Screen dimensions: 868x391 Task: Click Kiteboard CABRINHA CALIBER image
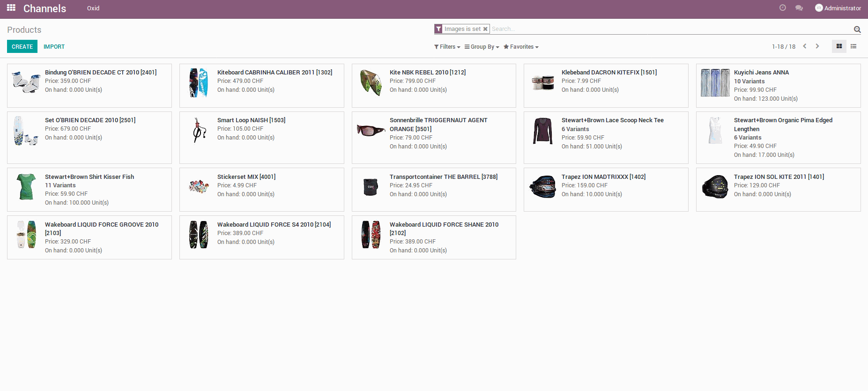pos(199,82)
